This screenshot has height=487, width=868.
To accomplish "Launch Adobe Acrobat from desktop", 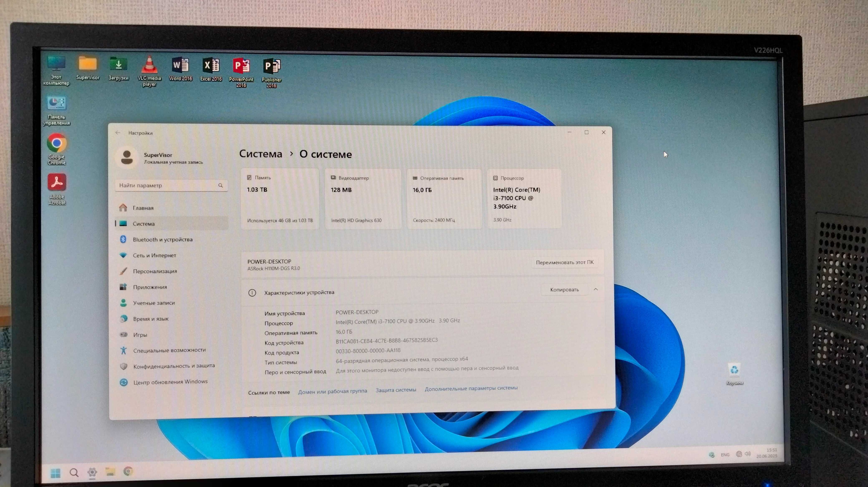I will coord(57,189).
